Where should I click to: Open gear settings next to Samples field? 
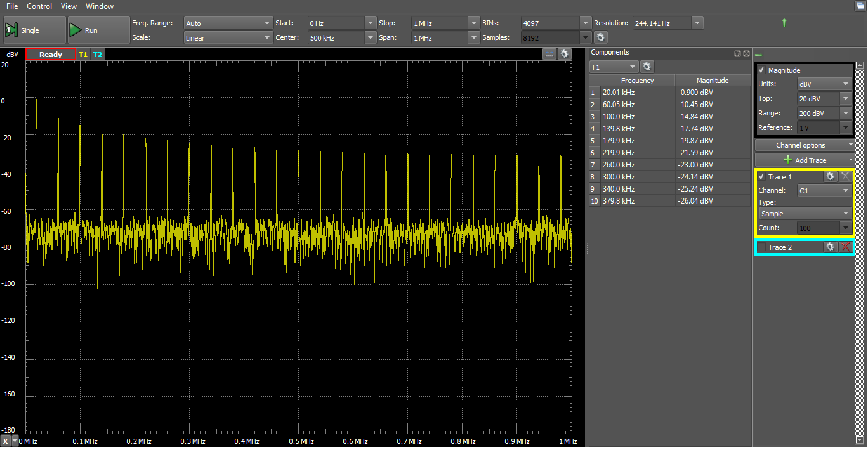[x=600, y=37]
